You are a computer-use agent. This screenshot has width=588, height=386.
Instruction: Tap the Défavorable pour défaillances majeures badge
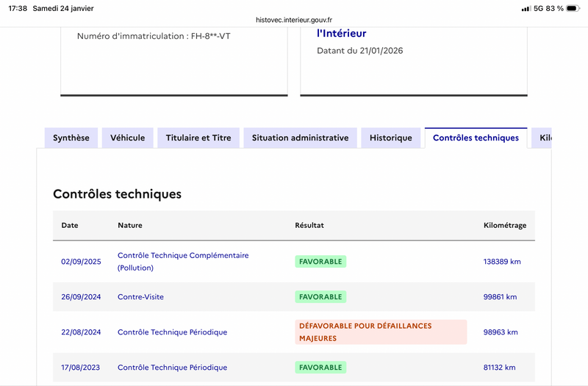pos(380,332)
